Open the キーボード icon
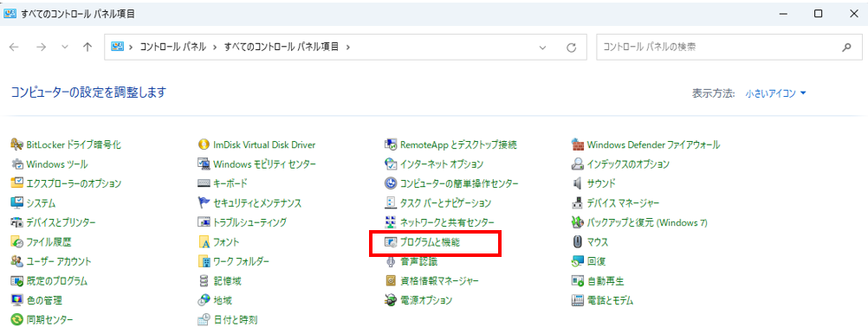868x327 pixels. point(204,183)
